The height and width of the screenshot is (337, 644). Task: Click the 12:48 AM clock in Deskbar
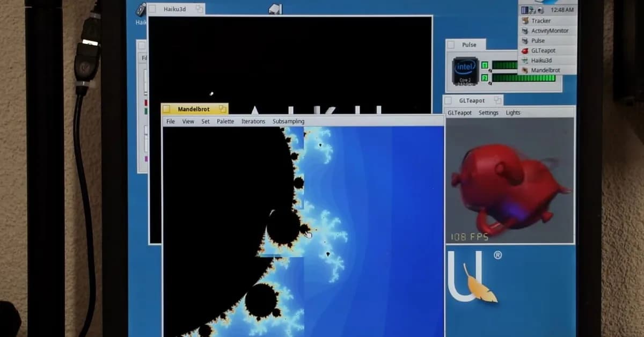tap(562, 10)
